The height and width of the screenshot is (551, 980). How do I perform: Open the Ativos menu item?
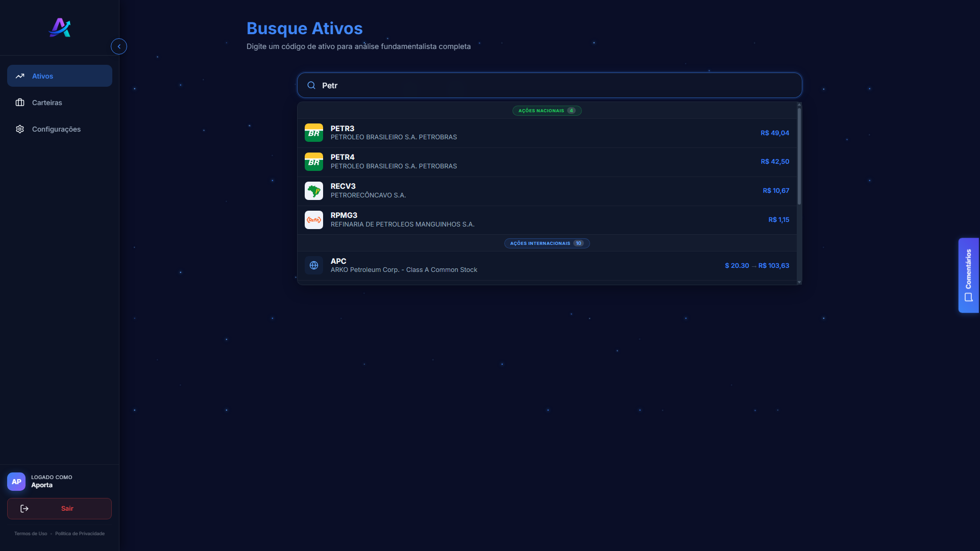60,76
